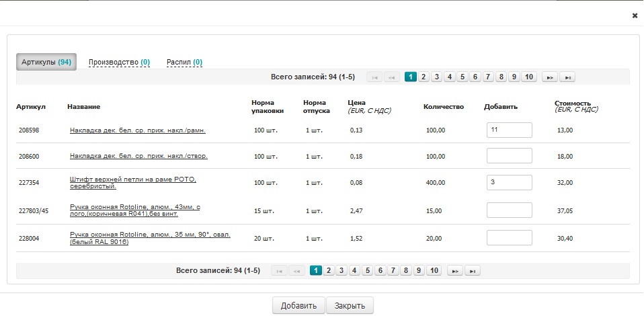Viewport: 644px width, 316px height.
Task: Go to next page in bottom pagination
Action: coord(454,271)
